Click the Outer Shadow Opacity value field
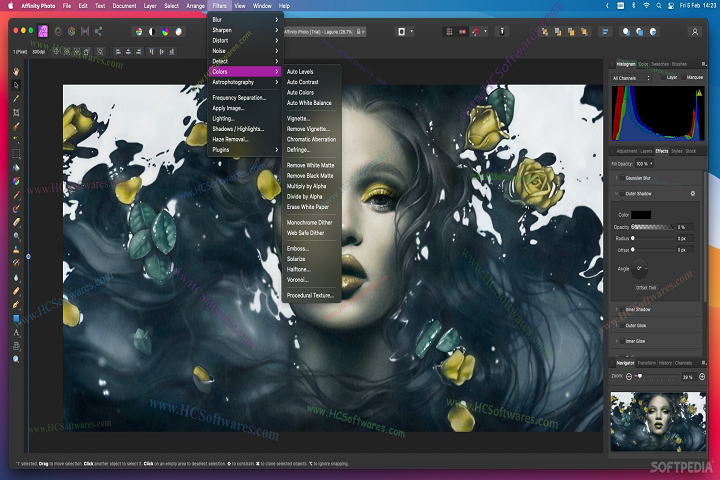Image resolution: width=720 pixels, height=480 pixels. point(685,227)
